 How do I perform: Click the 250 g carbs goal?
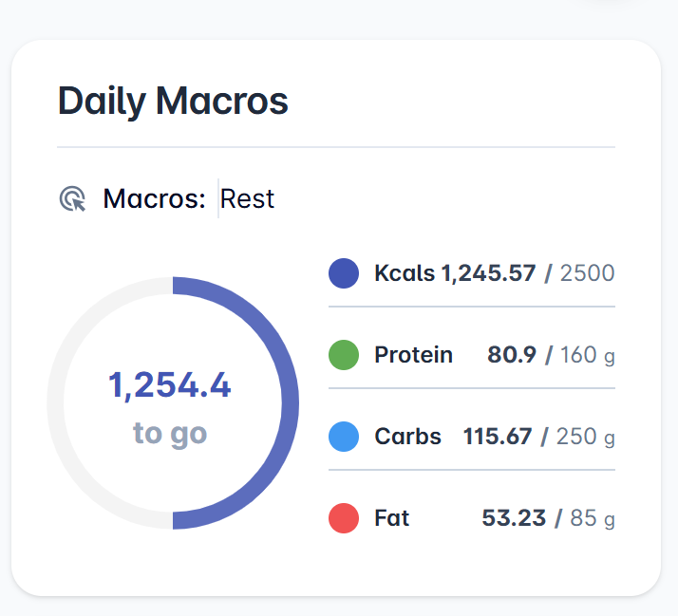click(x=586, y=437)
